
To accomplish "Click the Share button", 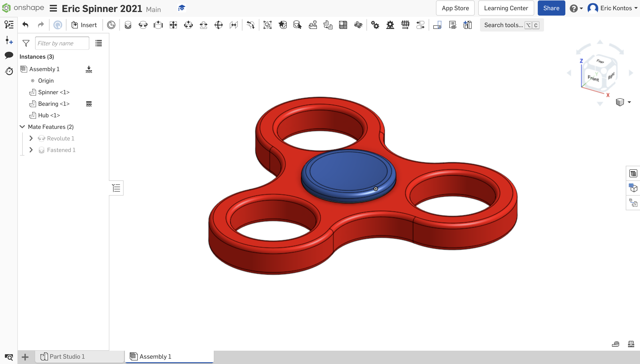I will click(551, 8).
